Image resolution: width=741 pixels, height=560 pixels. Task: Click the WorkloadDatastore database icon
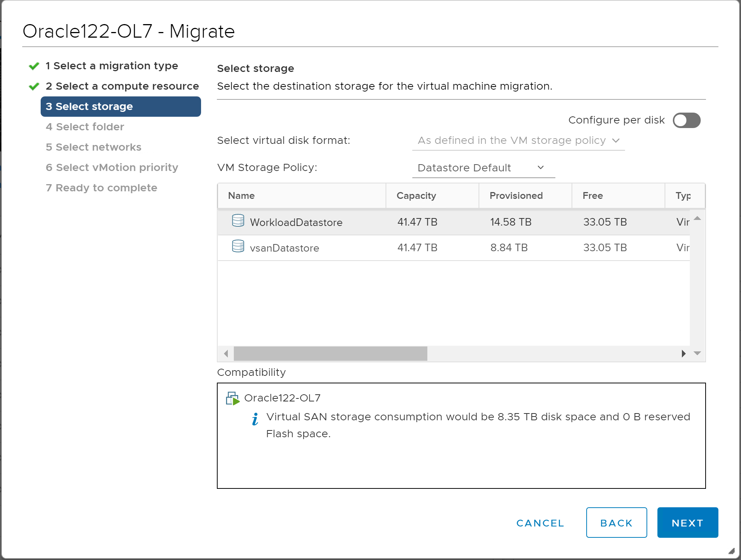point(238,221)
